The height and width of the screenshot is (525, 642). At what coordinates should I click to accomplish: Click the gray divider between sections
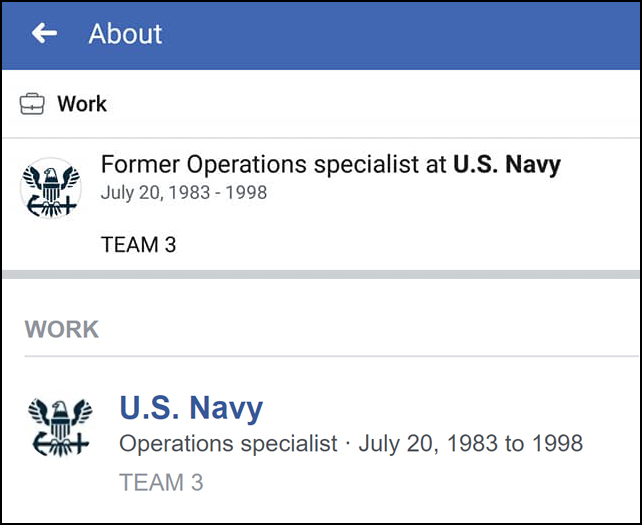tap(320, 274)
